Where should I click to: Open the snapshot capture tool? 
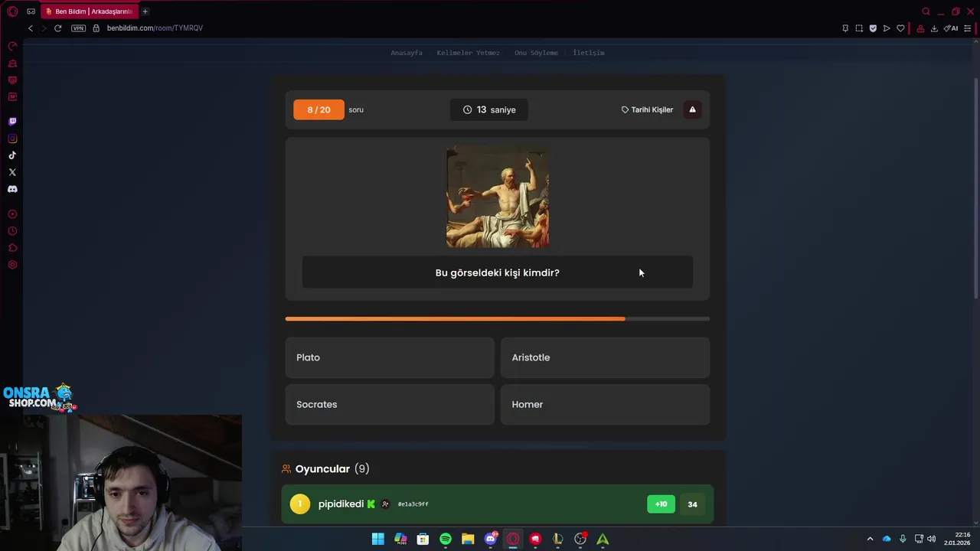coord(859,28)
